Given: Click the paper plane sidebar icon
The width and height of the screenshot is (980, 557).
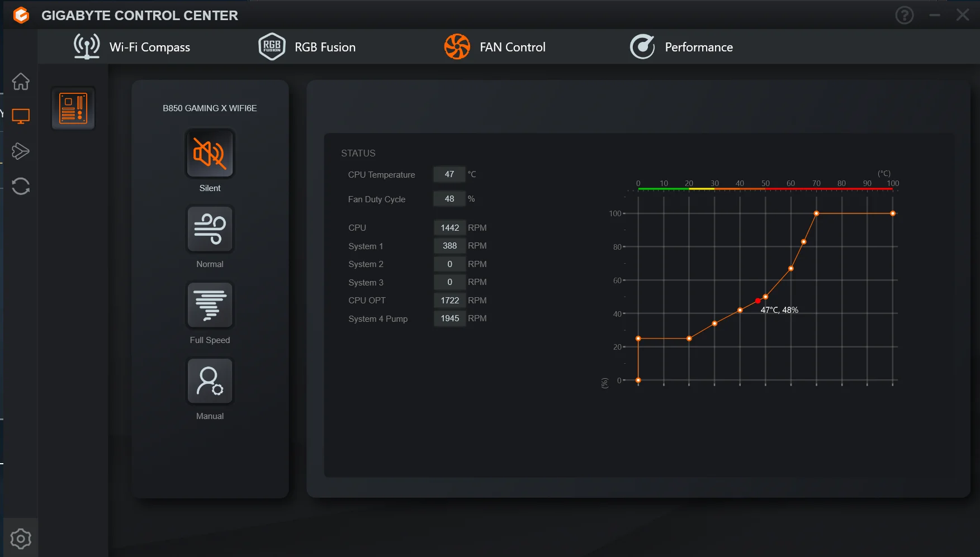Looking at the screenshot, I should pyautogui.click(x=21, y=151).
